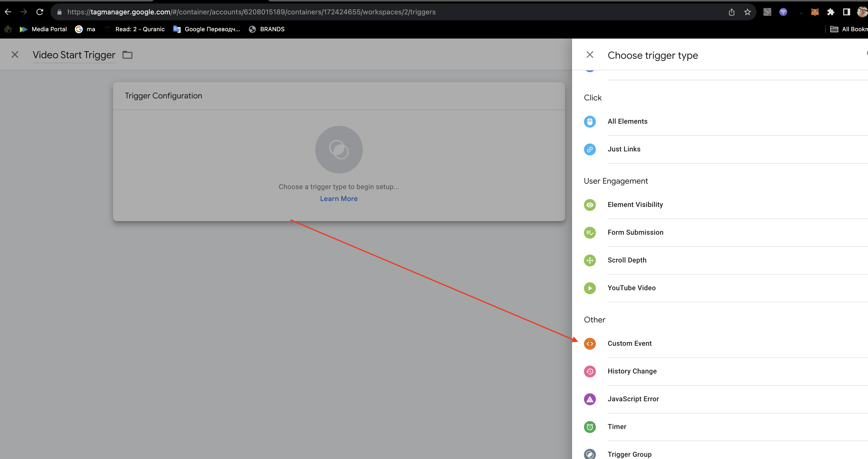Choose the All Elements trigger type
The image size is (868, 459).
pos(725,122)
